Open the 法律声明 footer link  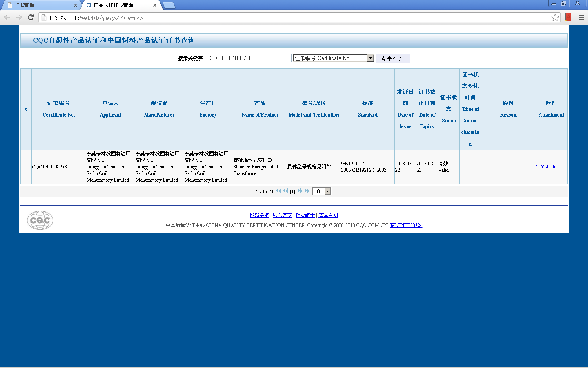point(328,215)
